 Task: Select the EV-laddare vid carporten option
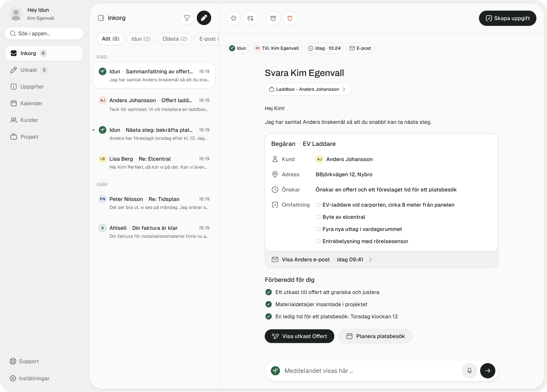click(318, 205)
